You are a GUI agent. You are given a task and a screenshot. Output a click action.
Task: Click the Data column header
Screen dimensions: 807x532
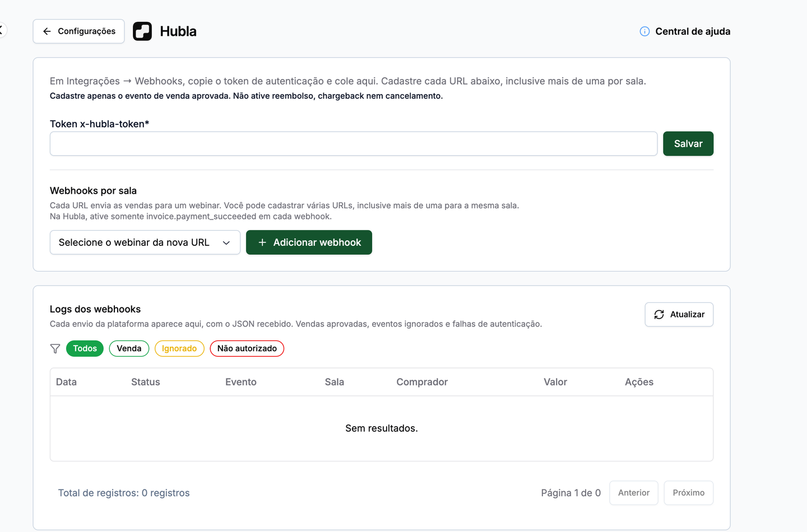[x=66, y=382]
